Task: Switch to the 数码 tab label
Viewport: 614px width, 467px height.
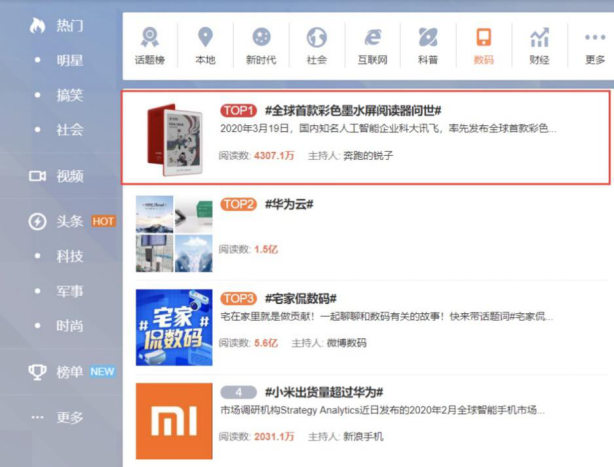Action: (x=484, y=60)
